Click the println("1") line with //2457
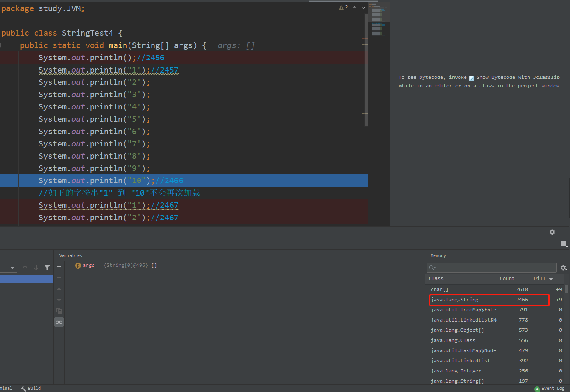Viewport: 570px width, 392px height. pyautogui.click(x=109, y=70)
